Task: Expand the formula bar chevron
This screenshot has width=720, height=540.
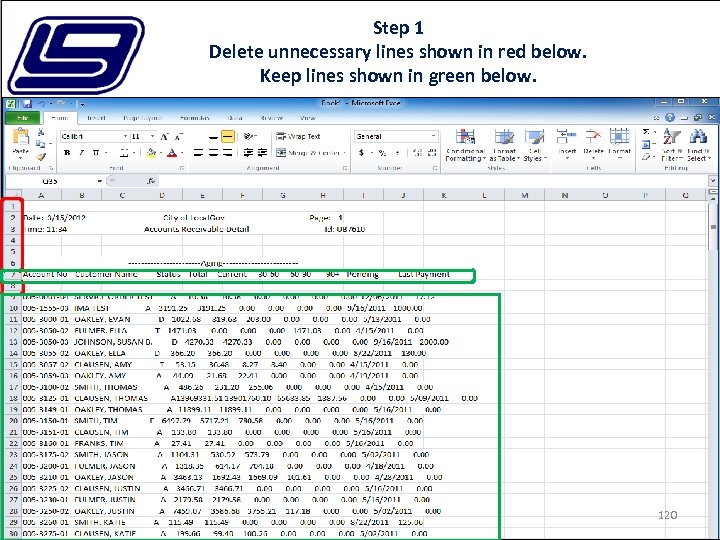Action: pos(712,181)
